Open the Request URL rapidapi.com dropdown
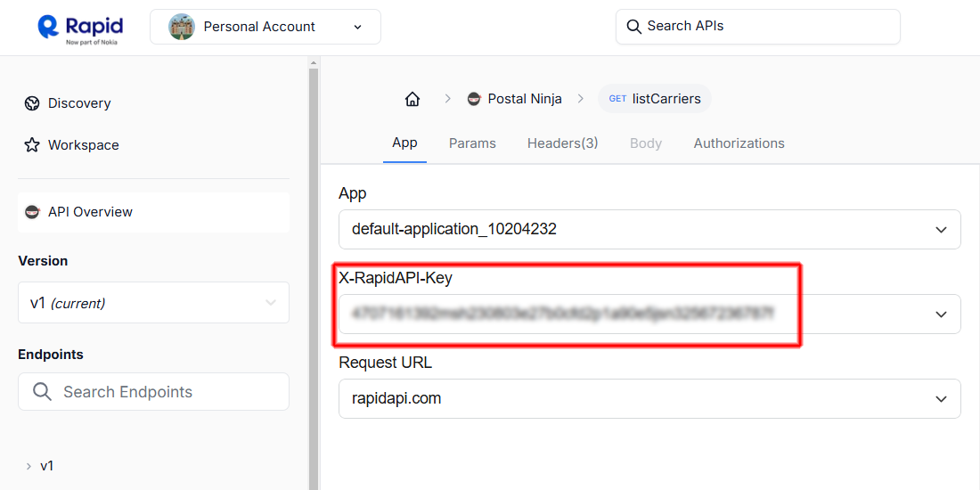 point(650,399)
